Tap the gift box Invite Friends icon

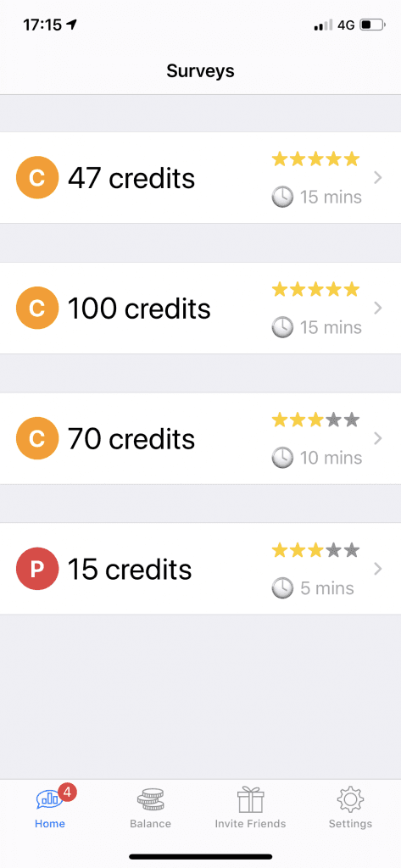pyautogui.click(x=250, y=800)
